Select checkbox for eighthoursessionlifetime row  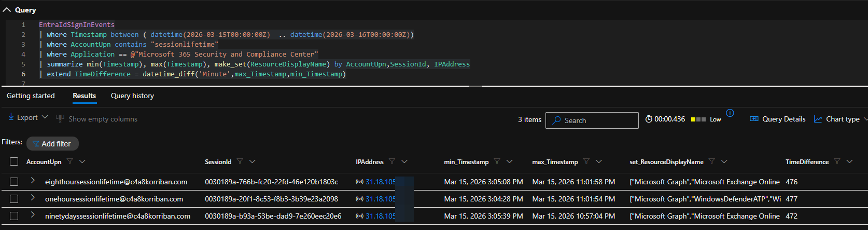pyautogui.click(x=14, y=182)
